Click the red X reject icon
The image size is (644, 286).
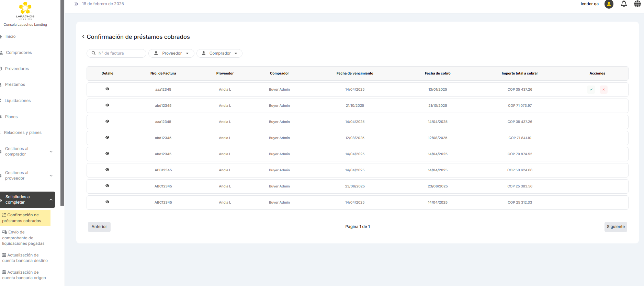[x=603, y=90]
